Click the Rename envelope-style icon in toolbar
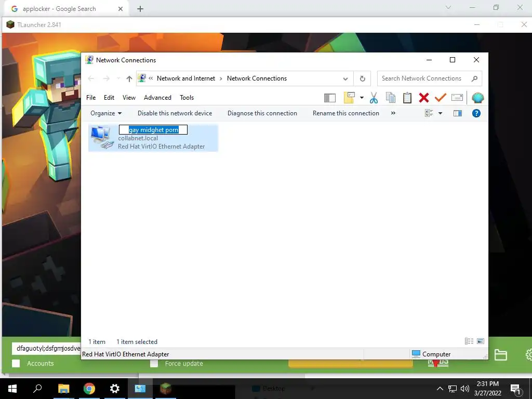This screenshot has width=532, height=399. [457, 98]
